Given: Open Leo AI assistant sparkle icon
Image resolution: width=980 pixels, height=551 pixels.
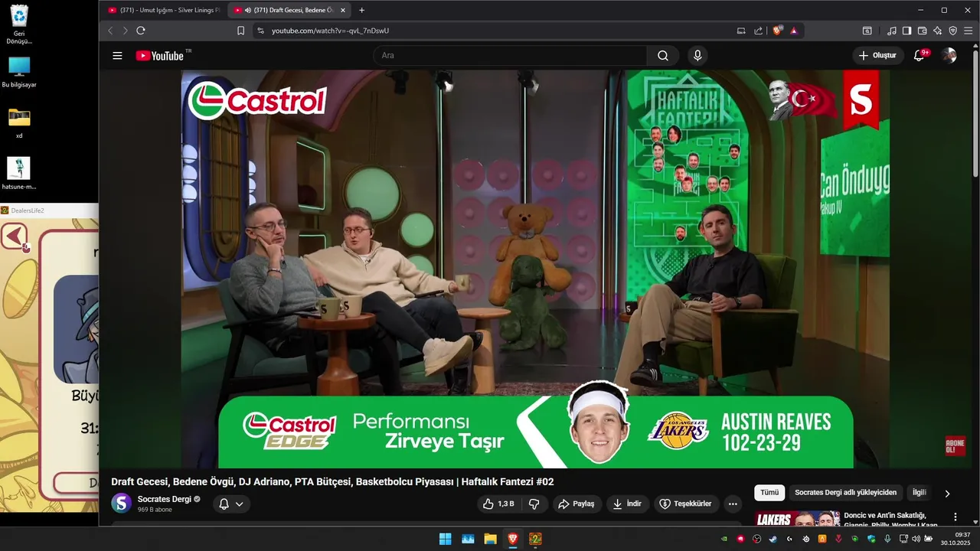Looking at the screenshot, I should point(938,31).
